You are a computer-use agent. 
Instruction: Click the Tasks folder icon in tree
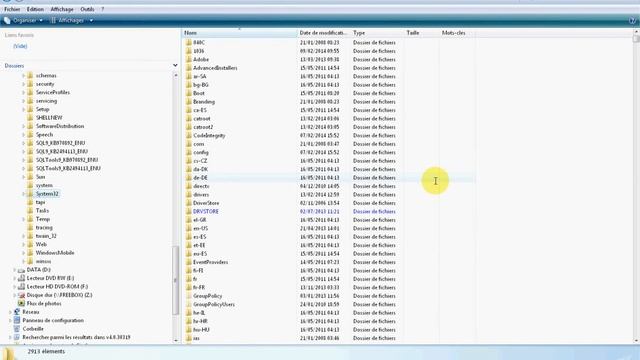(30, 211)
